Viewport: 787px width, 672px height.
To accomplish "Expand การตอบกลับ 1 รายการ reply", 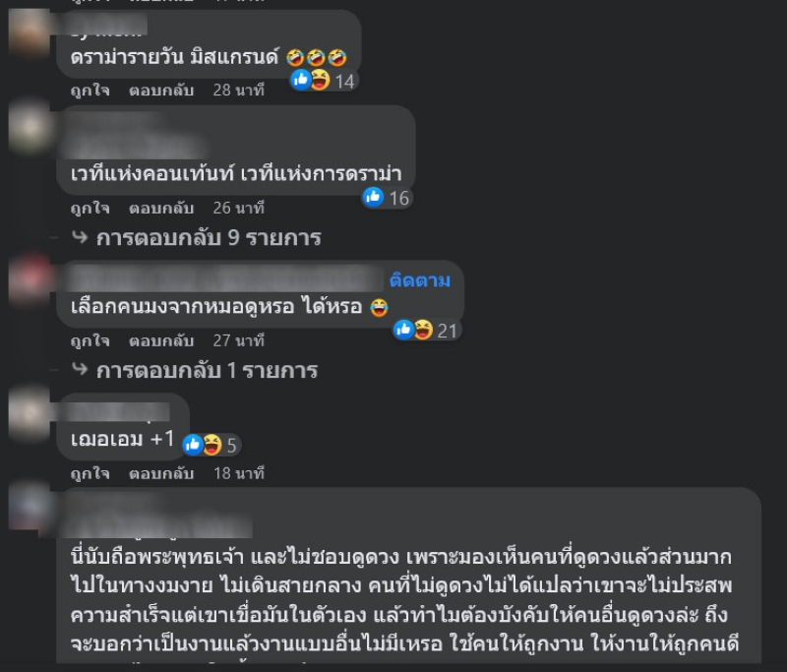I will [207, 370].
